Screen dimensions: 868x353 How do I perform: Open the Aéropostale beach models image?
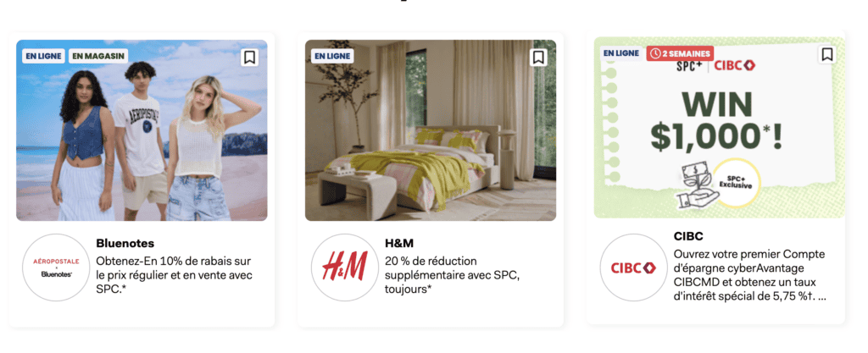(142, 130)
